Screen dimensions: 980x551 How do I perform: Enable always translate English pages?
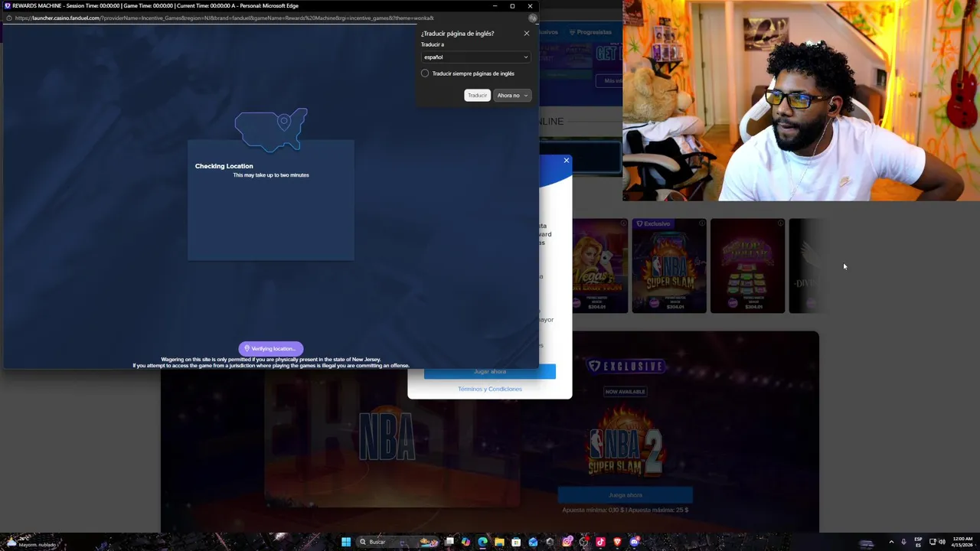point(425,73)
